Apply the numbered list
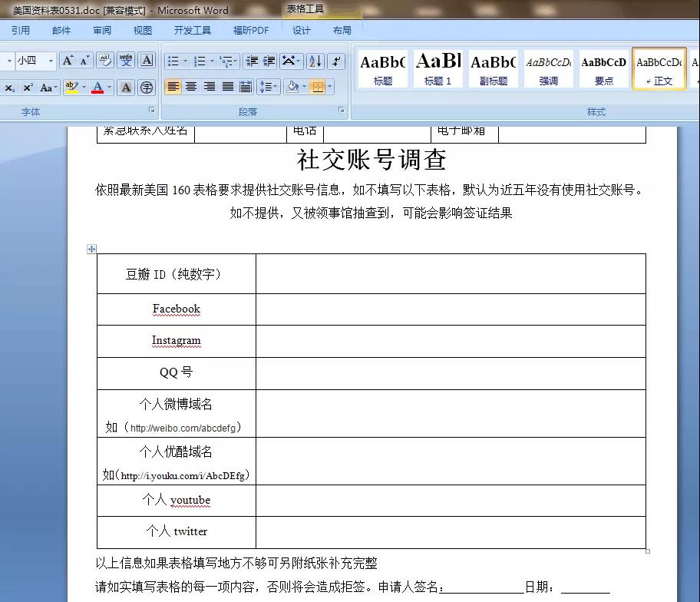The height and width of the screenshot is (602, 700). coord(199,61)
